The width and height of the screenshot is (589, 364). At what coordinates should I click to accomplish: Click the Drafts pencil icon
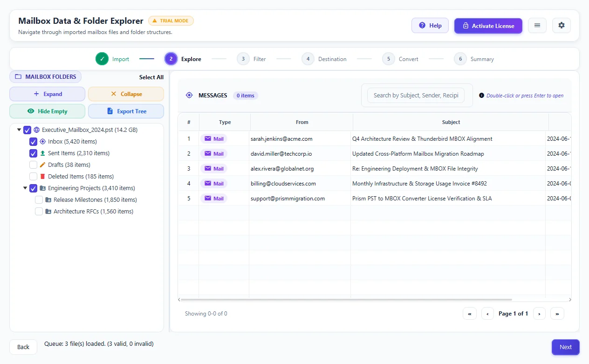tap(43, 165)
